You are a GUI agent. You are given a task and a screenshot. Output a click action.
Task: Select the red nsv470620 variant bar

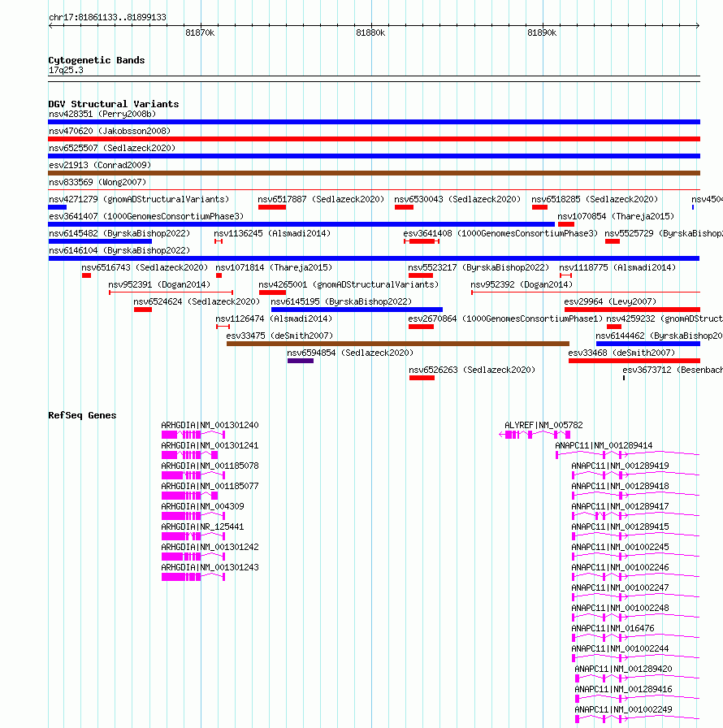pyautogui.click(x=374, y=139)
